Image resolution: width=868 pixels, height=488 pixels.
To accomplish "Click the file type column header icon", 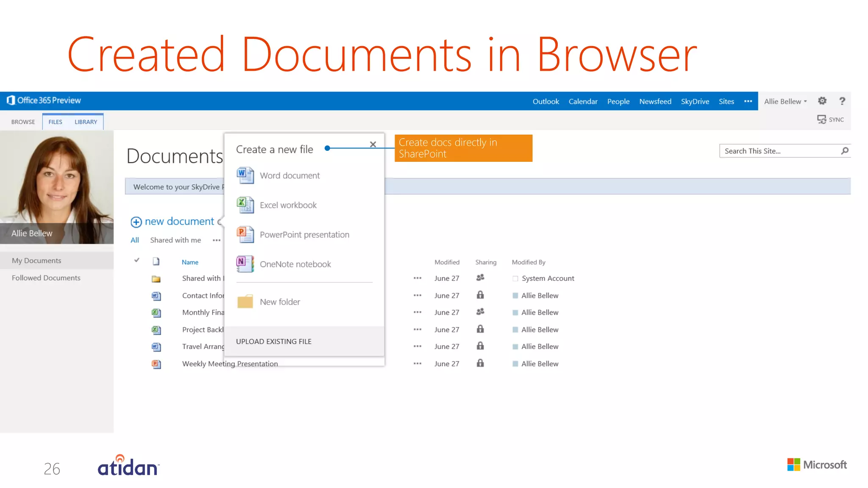I will [156, 261].
